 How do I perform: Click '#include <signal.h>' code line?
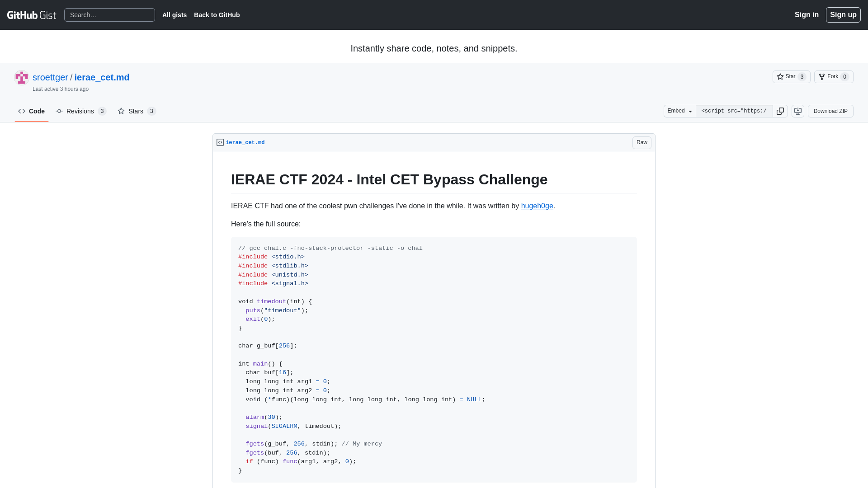[273, 284]
